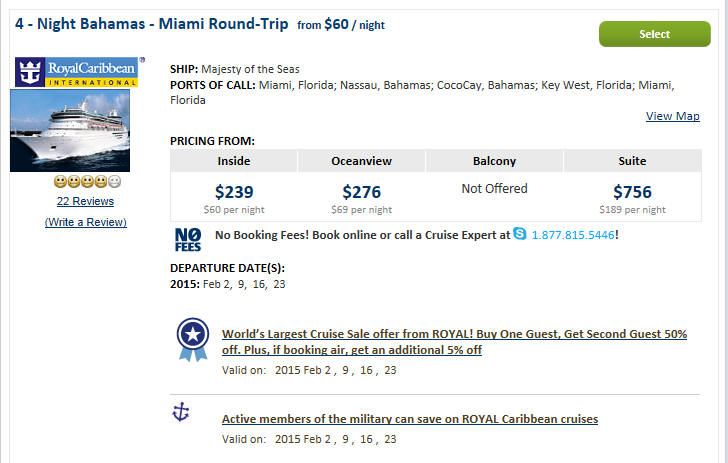Click the smiley face rating icons
Image resolution: width=728 pixels, height=463 pixels.
click(87, 182)
